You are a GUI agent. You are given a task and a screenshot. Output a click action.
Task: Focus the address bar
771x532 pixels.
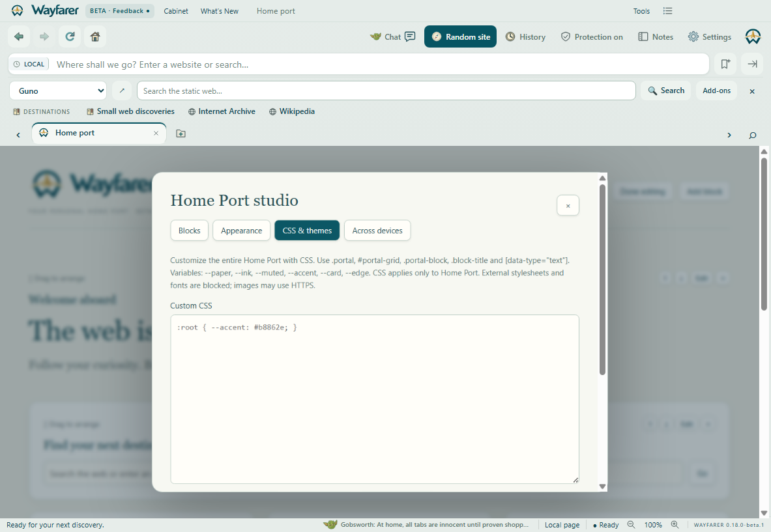379,64
